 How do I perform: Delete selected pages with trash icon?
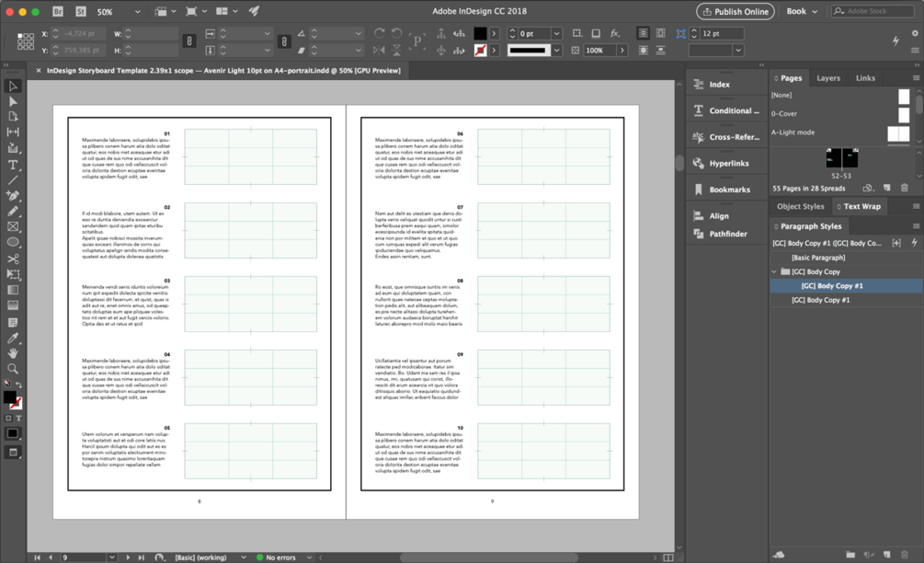(x=904, y=188)
